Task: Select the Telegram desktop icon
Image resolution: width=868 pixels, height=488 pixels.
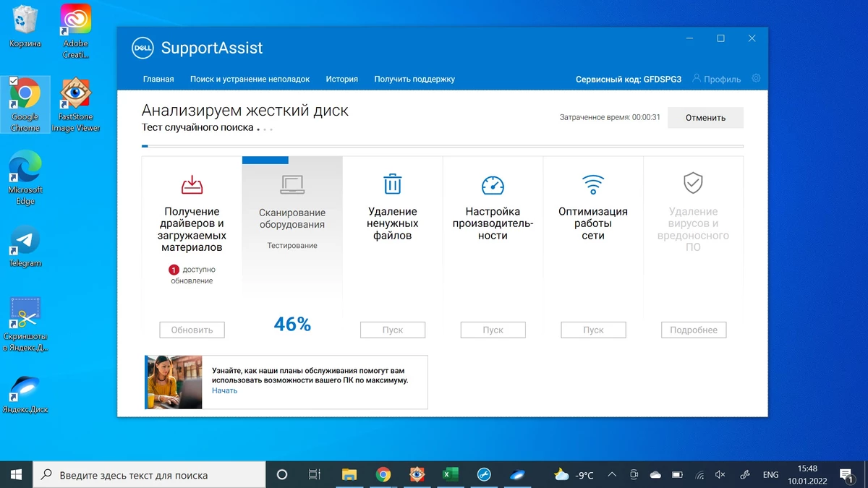Action: 25,246
